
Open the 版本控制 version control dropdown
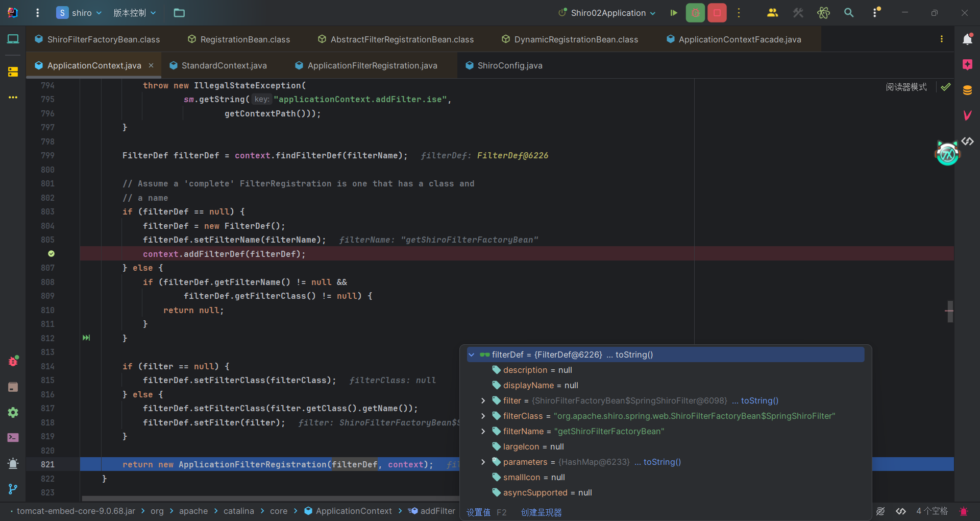point(135,13)
